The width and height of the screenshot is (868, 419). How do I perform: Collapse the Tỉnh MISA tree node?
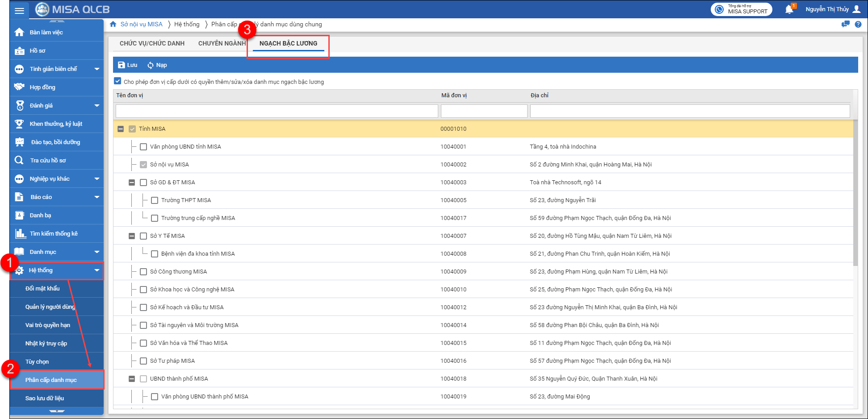121,129
